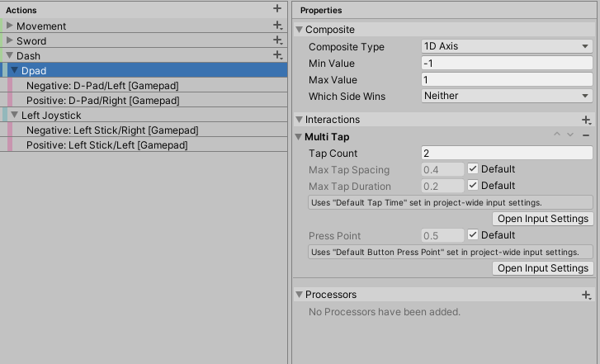Toggle the Max Tap Duration Default checkbox
Screen dimensions: 600x364
pos(473,186)
